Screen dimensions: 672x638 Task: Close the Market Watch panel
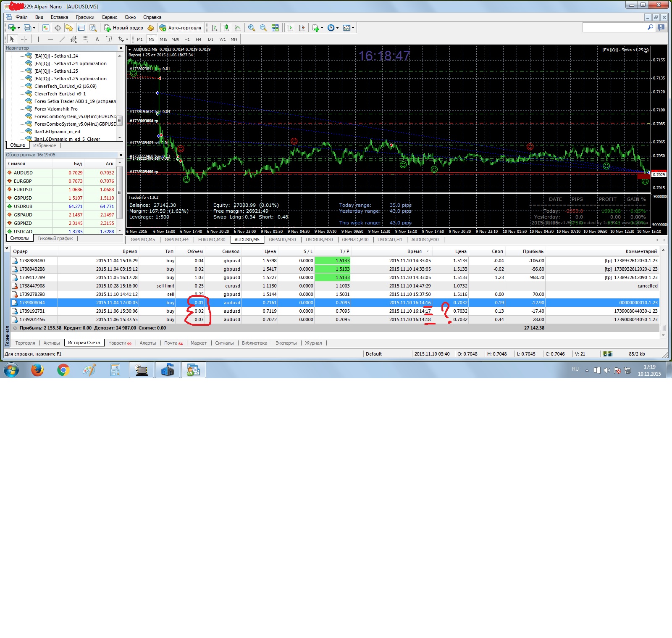coord(121,155)
